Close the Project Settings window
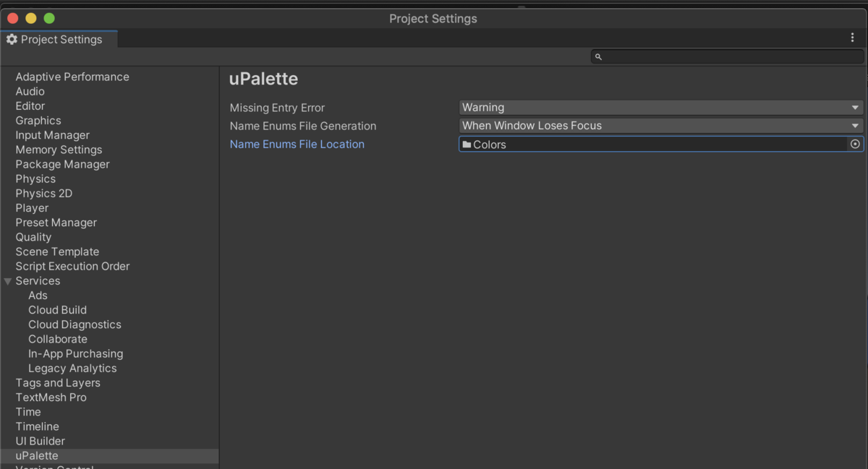The width and height of the screenshot is (868, 469). 12,18
